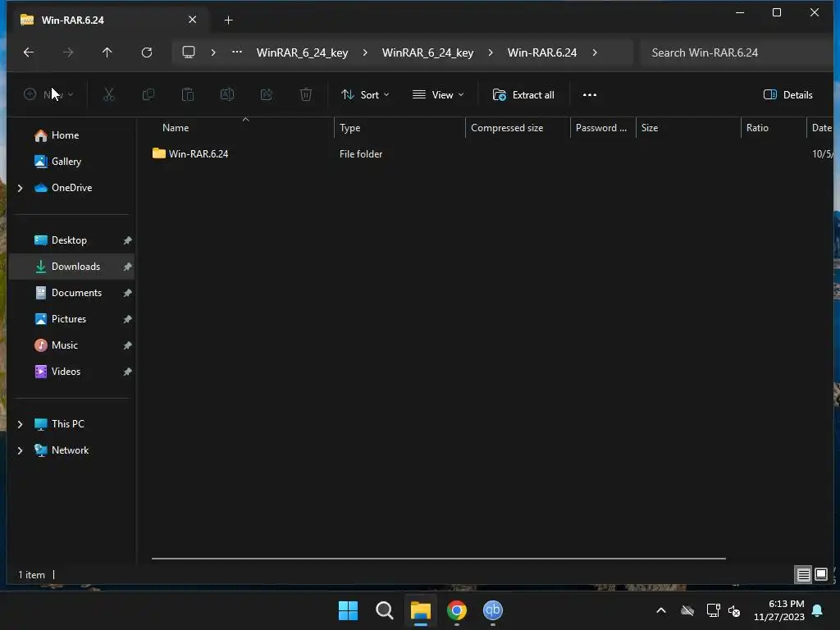Click the Rename icon in toolbar
Image resolution: width=840 pixels, height=630 pixels.
pyautogui.click(x=227, y=95)
